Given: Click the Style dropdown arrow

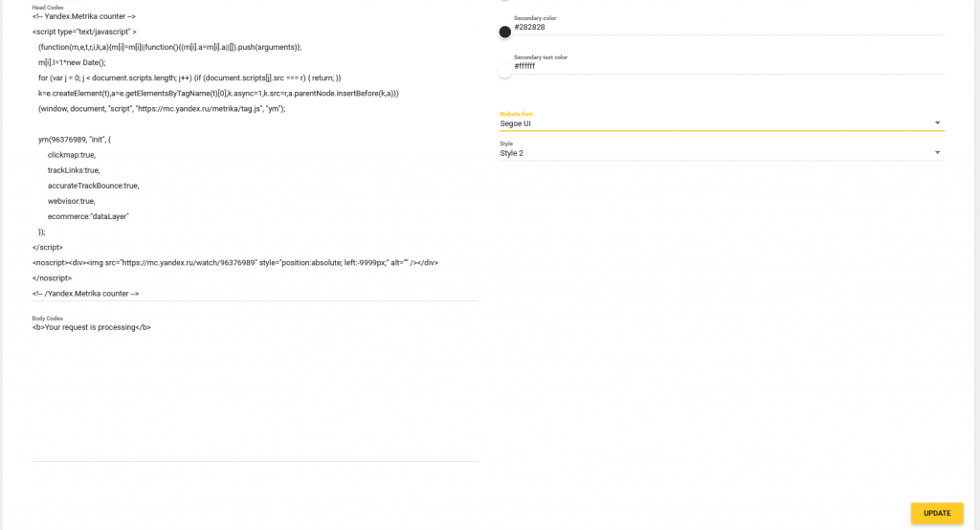Looking at the screenshot, I should tap(938, 153).
